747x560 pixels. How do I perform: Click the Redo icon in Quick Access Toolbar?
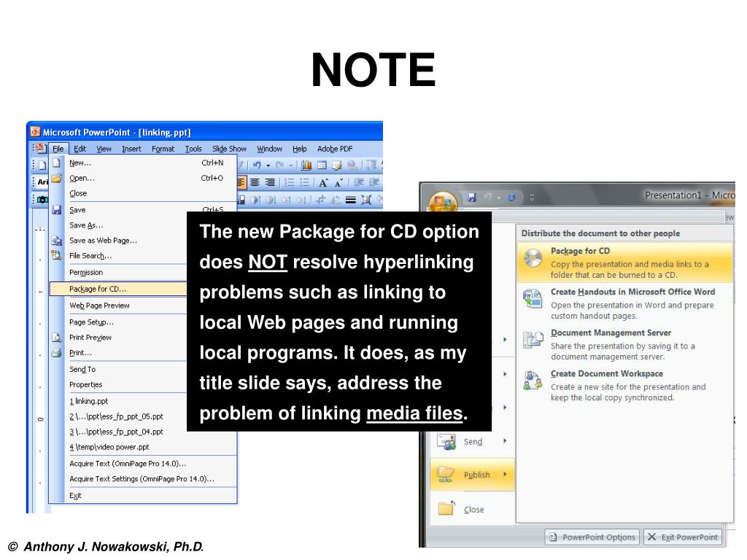point(511,197)
